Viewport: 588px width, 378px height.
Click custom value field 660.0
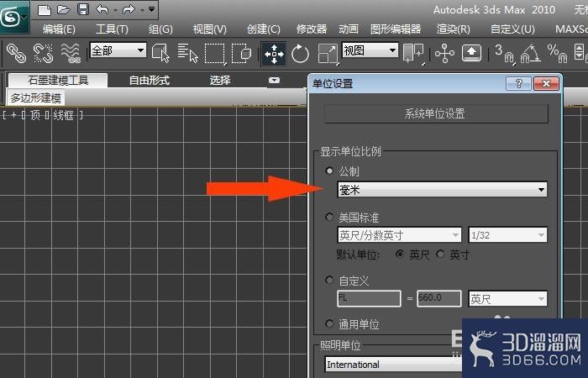coord(438,298)
